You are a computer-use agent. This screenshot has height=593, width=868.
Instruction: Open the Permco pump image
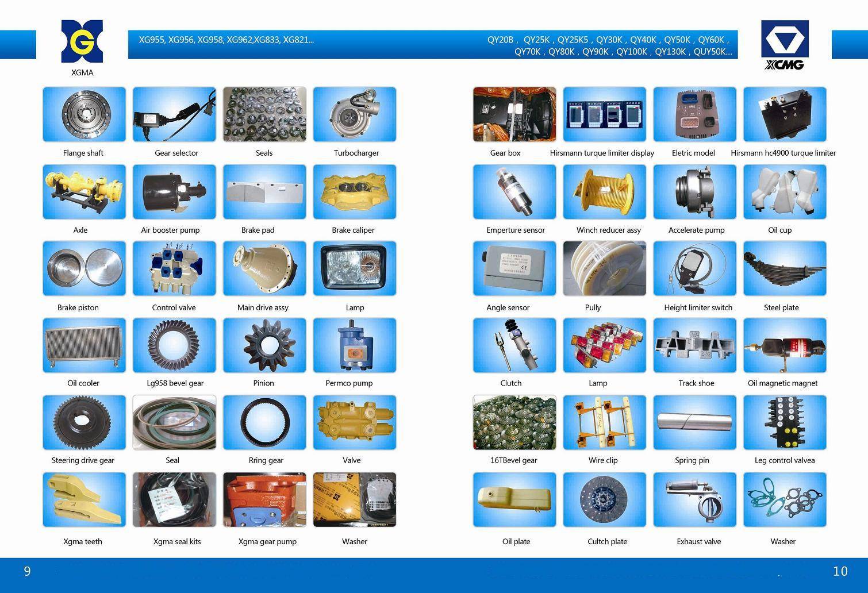click(x=354, y=345)
